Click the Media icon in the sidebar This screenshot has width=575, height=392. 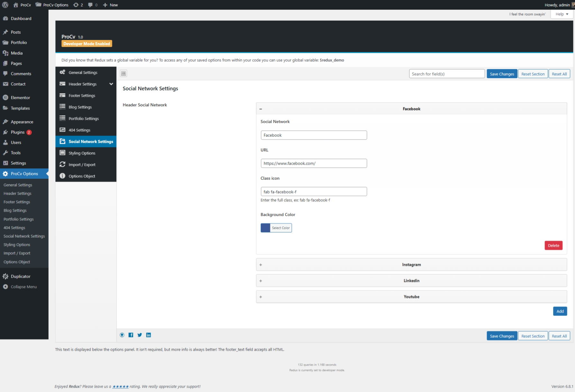[5, 53]
